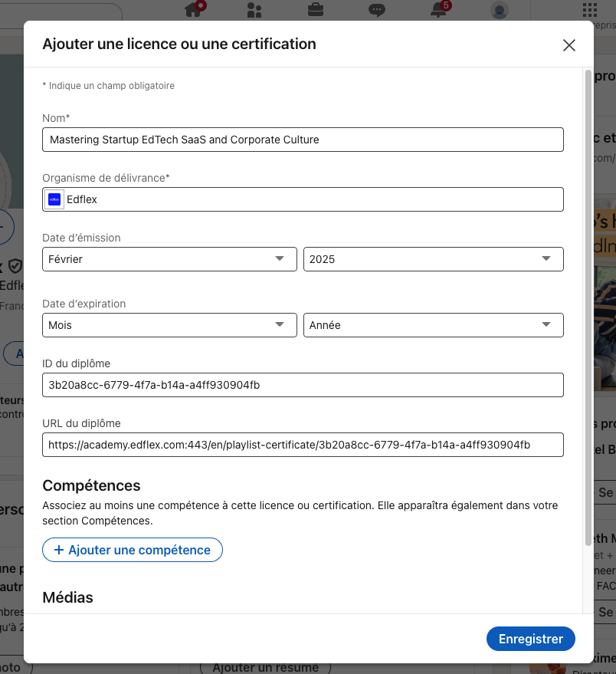Click the Date d'expiration label
Viewport: 616px width, 674px height.
pos(84,304)
